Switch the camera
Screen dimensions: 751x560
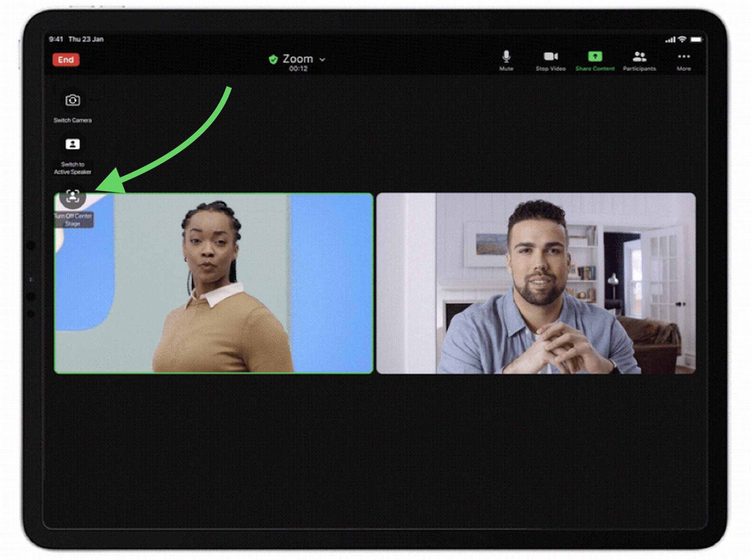tap(72, 100)
